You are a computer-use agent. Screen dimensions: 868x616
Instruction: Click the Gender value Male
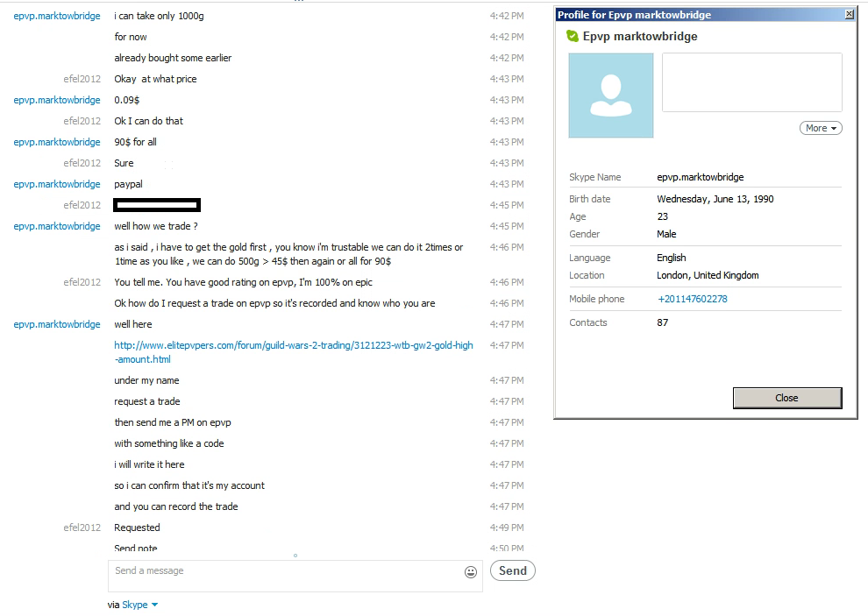[x=666, y=234]
